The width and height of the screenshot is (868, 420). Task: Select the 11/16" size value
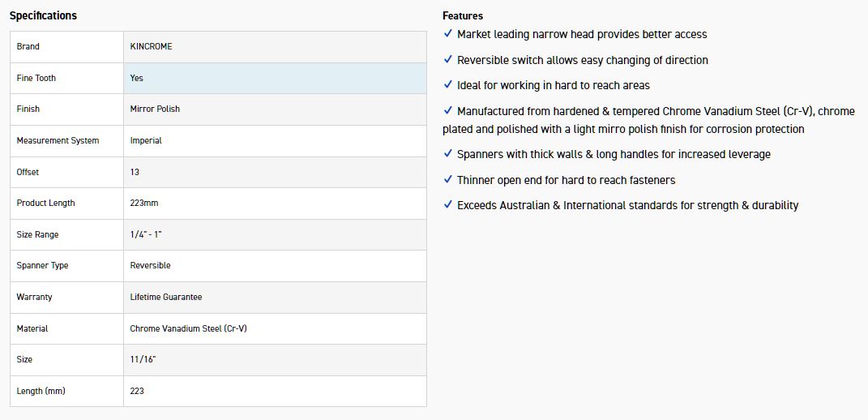(x=143, y=359)
